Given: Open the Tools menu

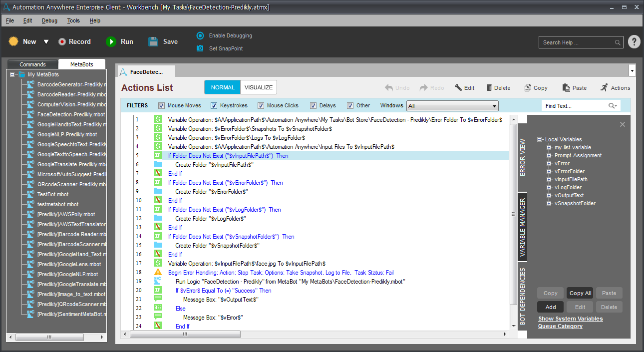Looking at the screenshot, I should (x=73, y=20).
